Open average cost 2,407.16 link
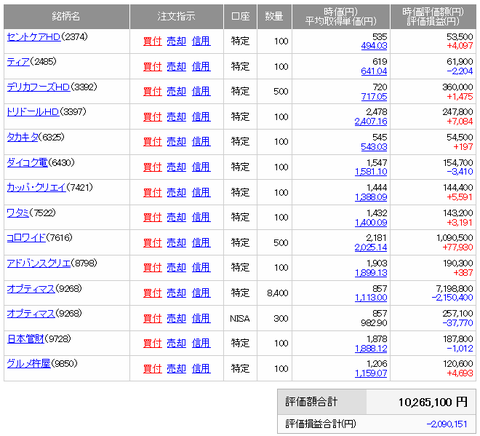480x436 pixels. point(371,122)
